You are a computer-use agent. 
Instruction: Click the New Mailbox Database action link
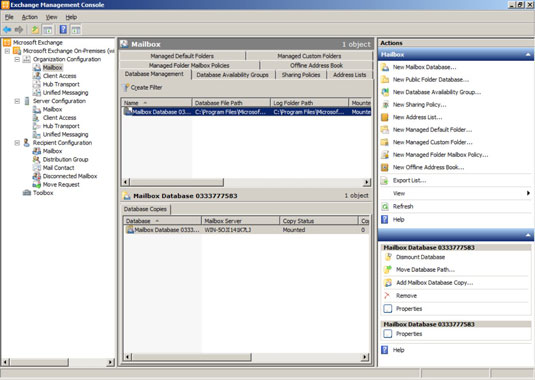424,67
